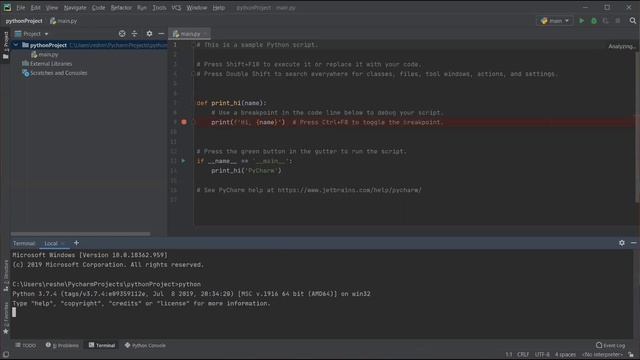640x360 pixels.
Task: Open the Problems tool window
Action: [62, 345]
